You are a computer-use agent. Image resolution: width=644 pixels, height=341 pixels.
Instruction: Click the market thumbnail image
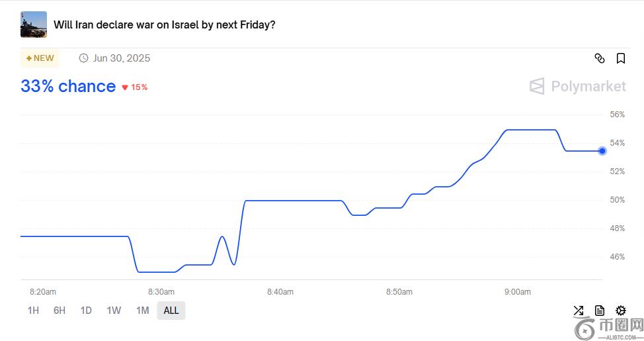[34, 24]
